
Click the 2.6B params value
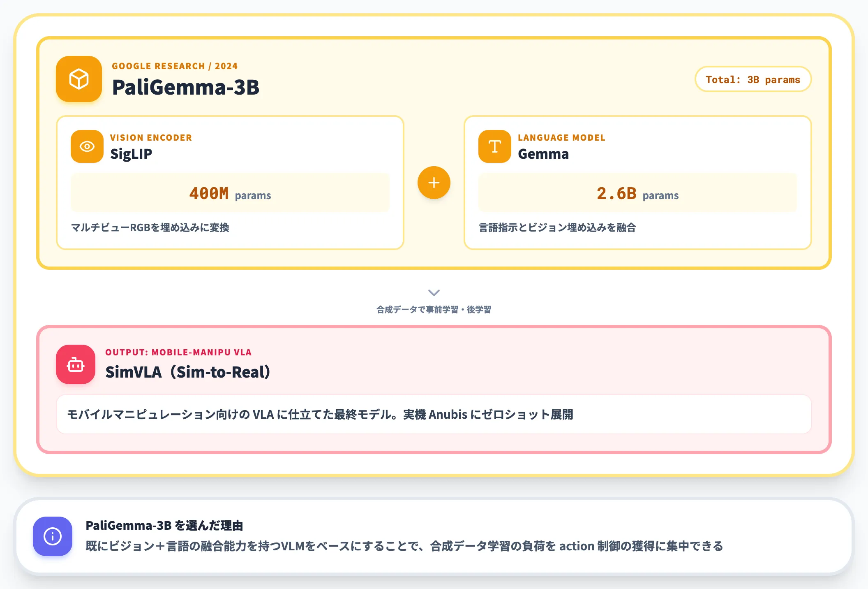tap(638, 193)
